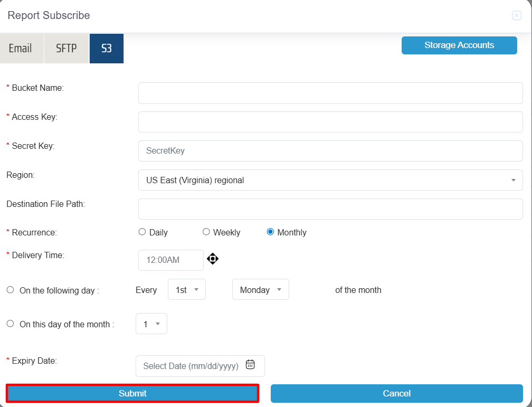The image size is (532, 407).
Task: Click the calendar icon in Expiry Date
Action: pyautogui.click(x=250, y=365)
